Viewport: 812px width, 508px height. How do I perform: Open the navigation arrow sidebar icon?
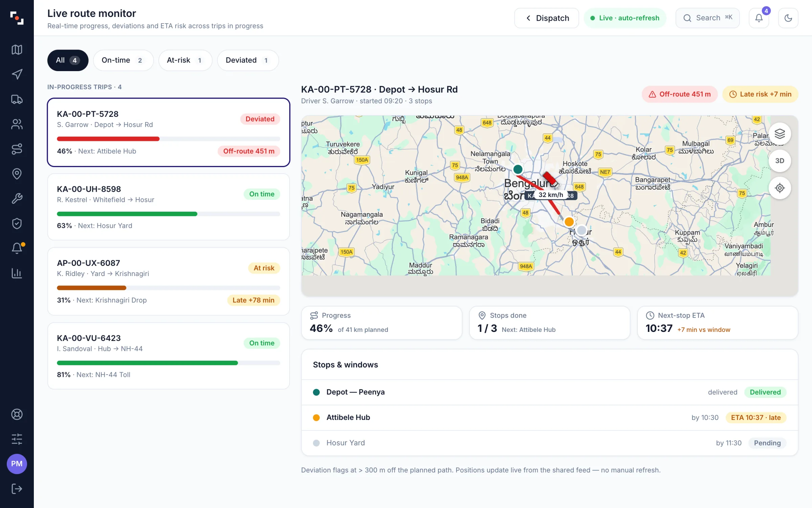(17, 75)
